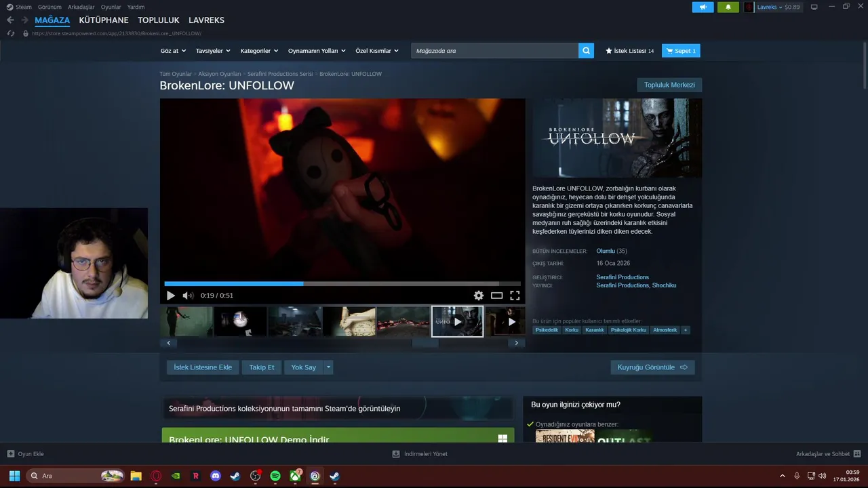The height and width of the screenshot is (488, 868).
Task: Click the Yok Say button
Action: (x=304, y=367)
